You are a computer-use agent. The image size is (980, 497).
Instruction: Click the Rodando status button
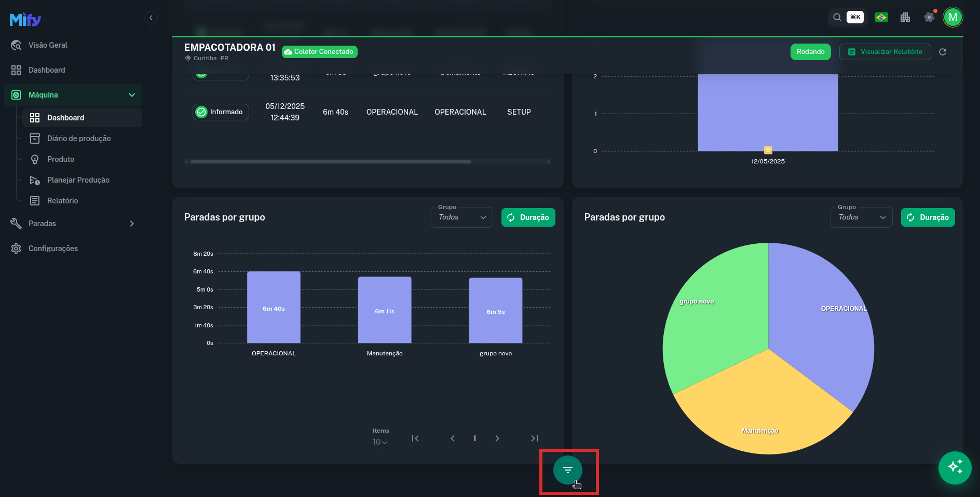pos(810,52)
